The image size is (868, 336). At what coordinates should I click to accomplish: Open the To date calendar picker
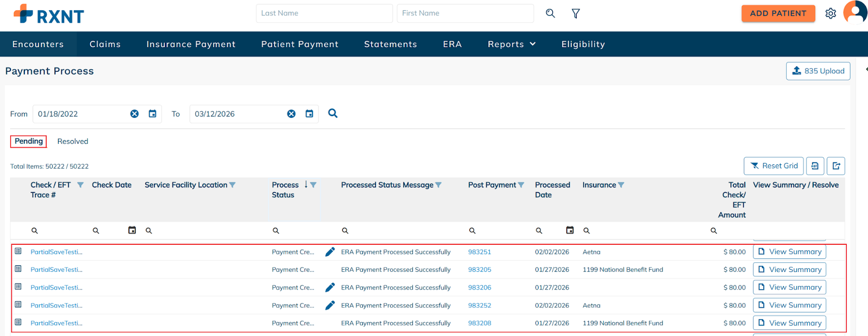tap(309, 114)
